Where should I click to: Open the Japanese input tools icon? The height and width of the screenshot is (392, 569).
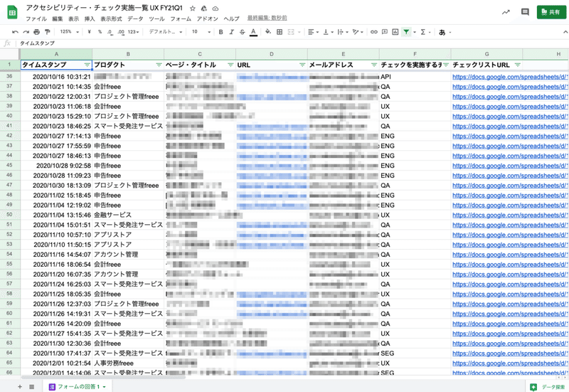(x=442, y=32)
